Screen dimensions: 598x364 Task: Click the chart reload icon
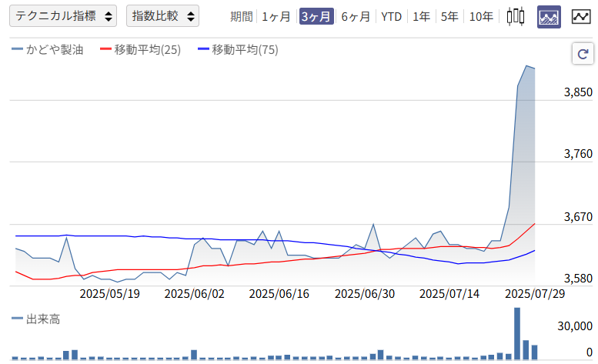point(583,54)
